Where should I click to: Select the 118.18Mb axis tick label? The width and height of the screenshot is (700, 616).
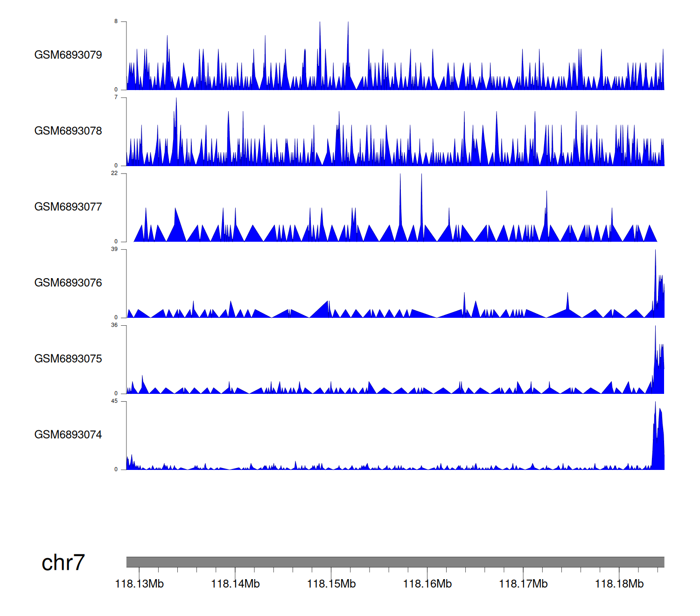pos(619,584)
